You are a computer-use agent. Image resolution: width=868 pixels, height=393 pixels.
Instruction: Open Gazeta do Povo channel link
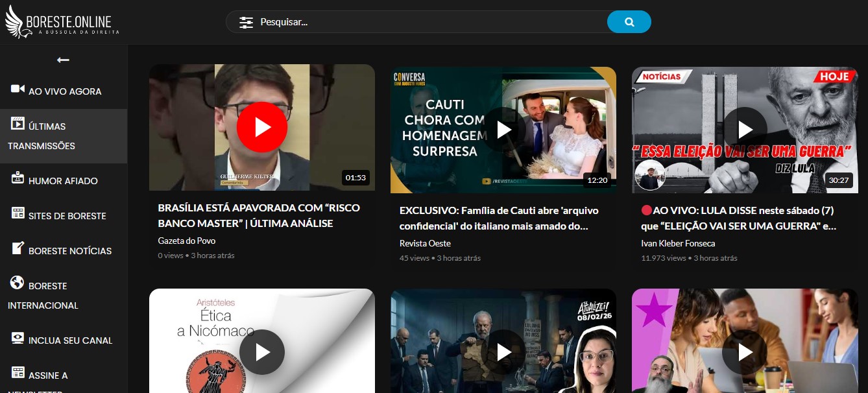pyautogui.click(x=187, y=241)
